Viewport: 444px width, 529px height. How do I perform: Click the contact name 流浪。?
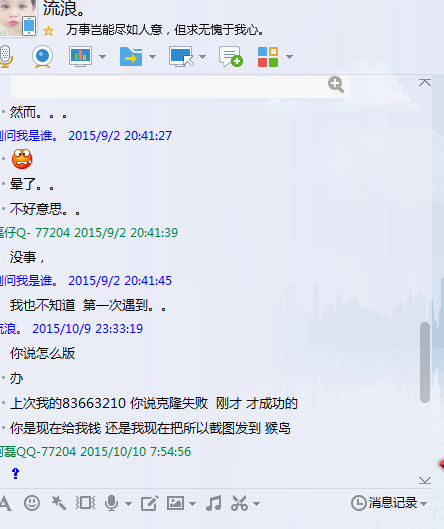pos(64,8)
